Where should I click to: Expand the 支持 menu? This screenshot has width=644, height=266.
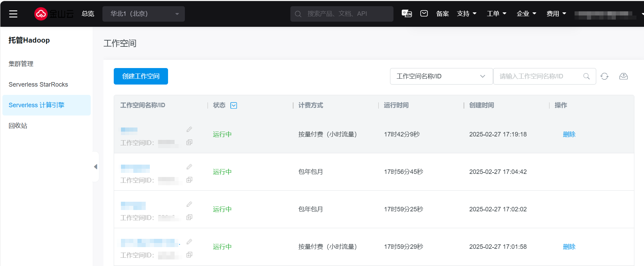467,14
